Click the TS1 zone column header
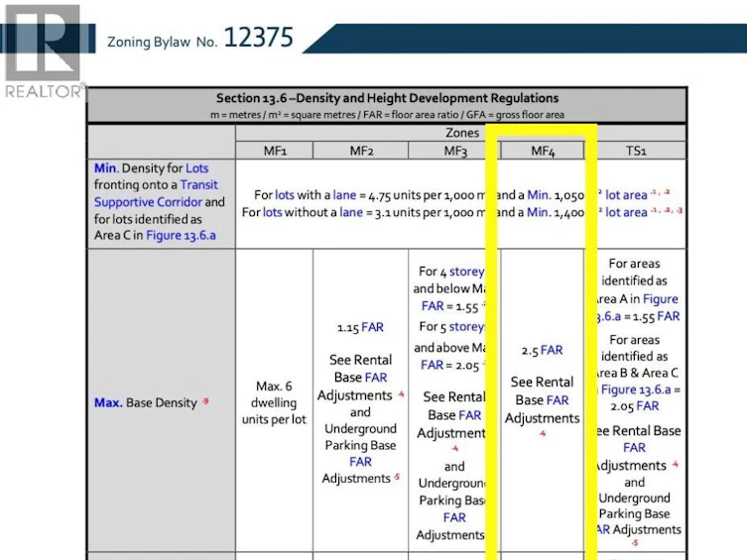Screen dimensions: 747x560 636,151
